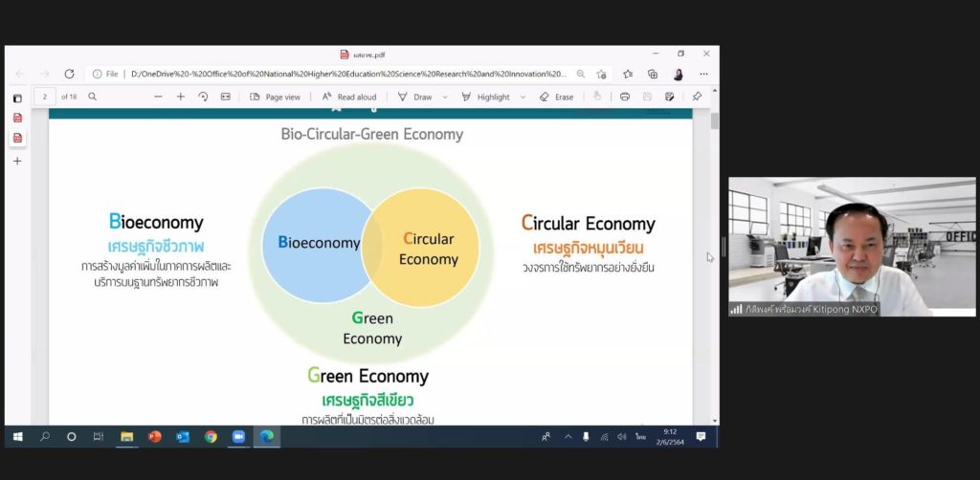This screenshot has height=480, width=980.
Task: Toggle Read aloud for the PDF
Action: (x=349, y=97)
